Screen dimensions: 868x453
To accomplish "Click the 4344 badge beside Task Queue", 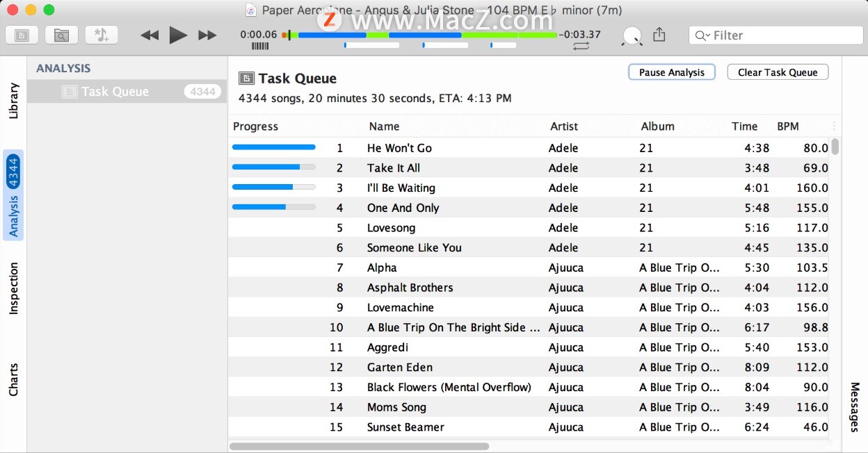I will (x=202, y=91).
